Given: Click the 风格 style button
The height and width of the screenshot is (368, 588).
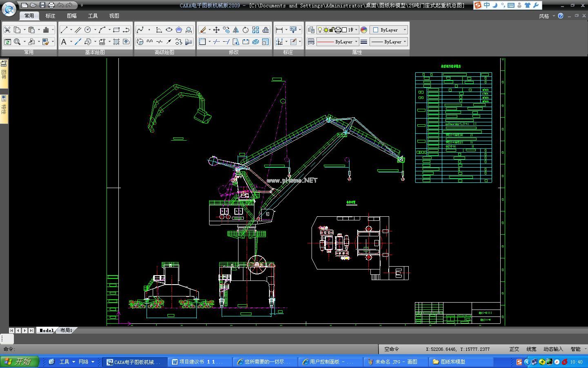Looking at the screenshot, I should pos(544,16).
